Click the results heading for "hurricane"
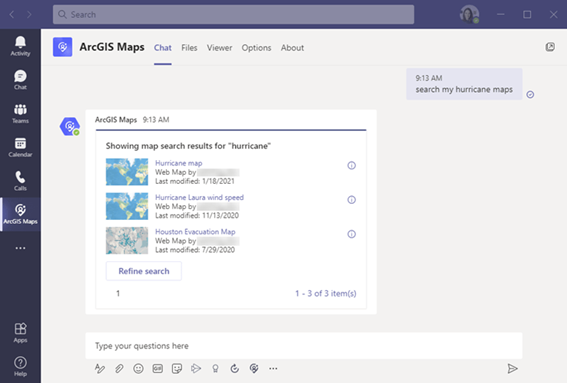This screenshot has height=383, width=567. [x=188, y=146]
